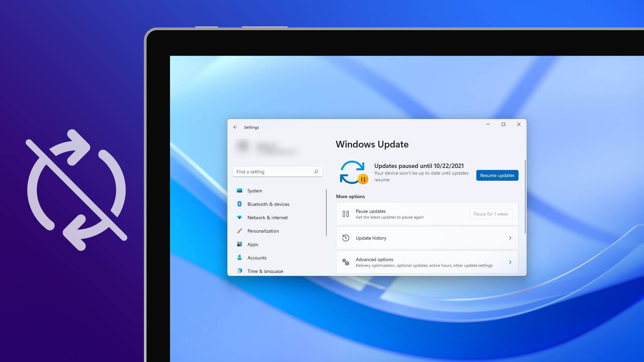Click the Network & internet wifi icon
Viewport: 644px width, 362px height.
tap(239, 218)
